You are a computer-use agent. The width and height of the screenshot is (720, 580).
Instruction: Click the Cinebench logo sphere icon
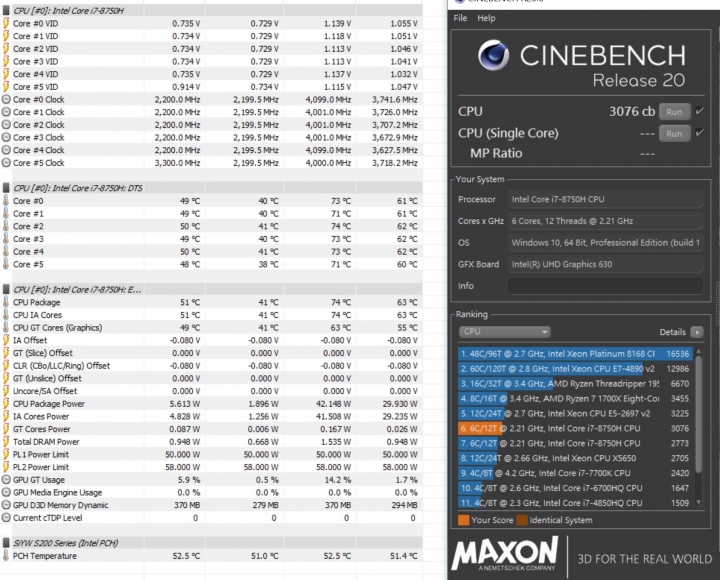click(x=493, y=55)
